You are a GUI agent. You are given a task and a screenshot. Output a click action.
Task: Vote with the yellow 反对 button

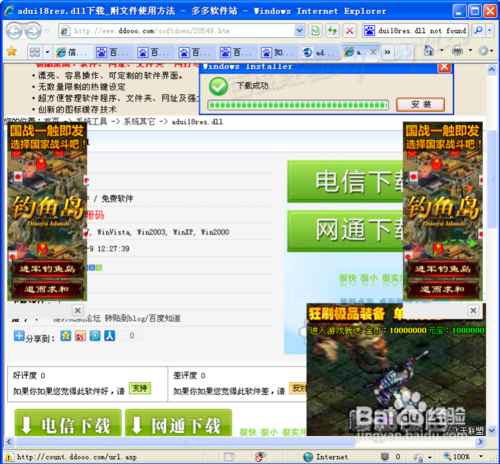coord(298,388)
